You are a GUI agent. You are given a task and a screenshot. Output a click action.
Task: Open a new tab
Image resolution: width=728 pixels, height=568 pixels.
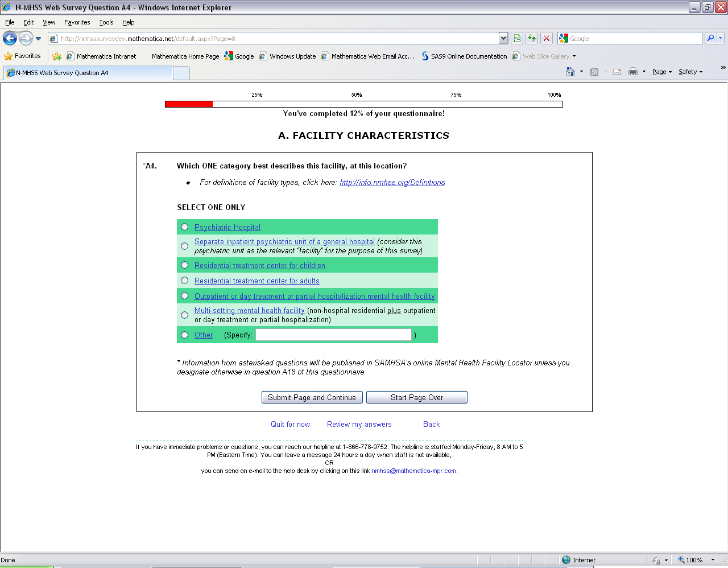tap(181, 73)
